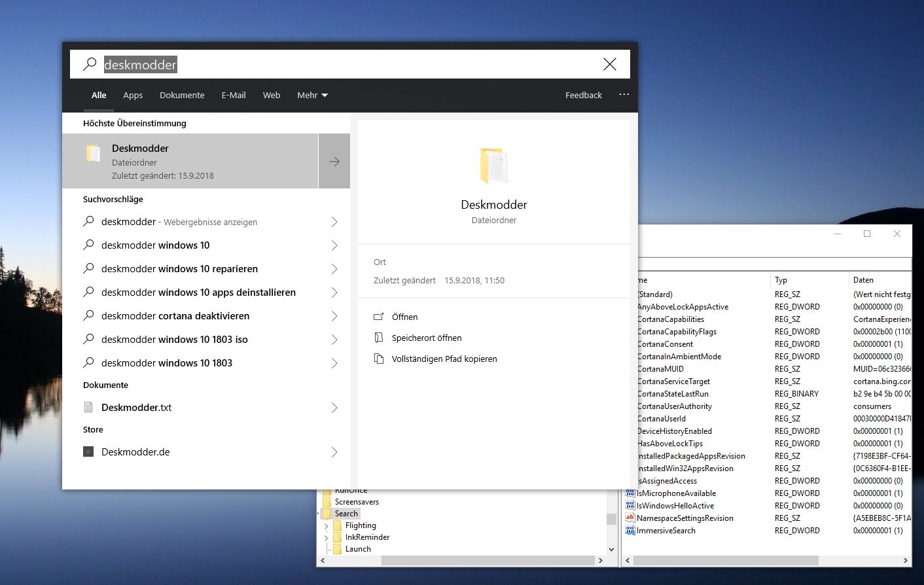
Task: Select the suggestion ending in 'windows 10 1803' without iso
Action: coord(206,363)
